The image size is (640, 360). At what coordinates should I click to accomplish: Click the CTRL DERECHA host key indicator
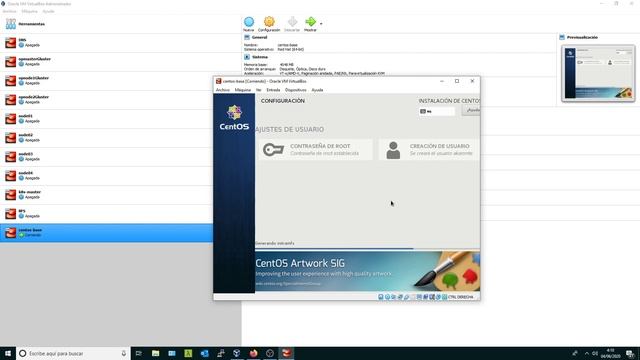click(x=461, y=297)
